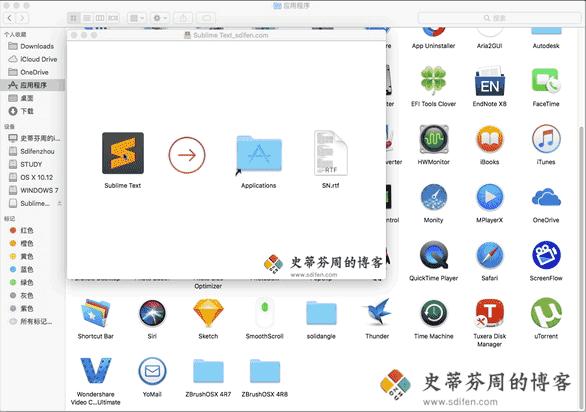Switch to icon view
The height and width of the screenshot is (412, 586).
tap(74, 18)
